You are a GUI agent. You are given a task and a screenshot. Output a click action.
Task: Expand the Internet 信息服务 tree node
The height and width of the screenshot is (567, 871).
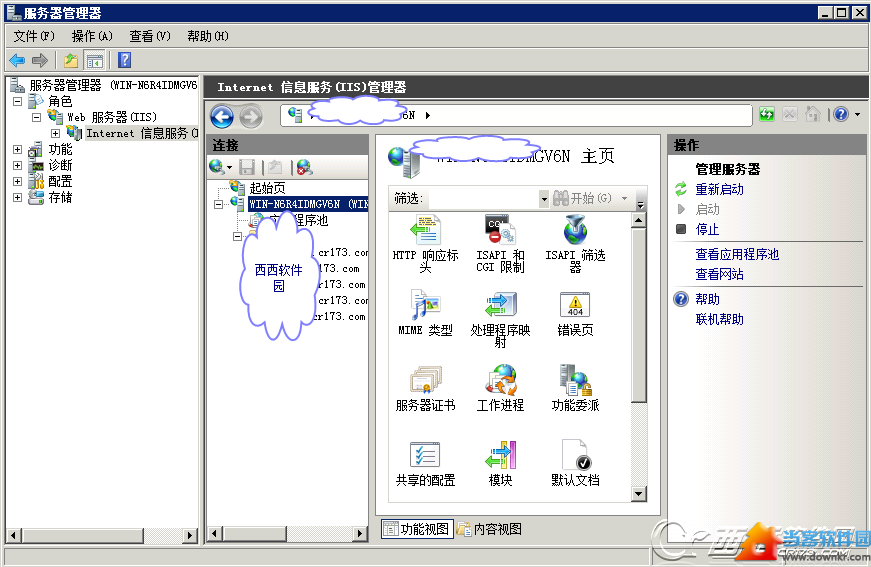pyautogui.click(x=56, y=133)
